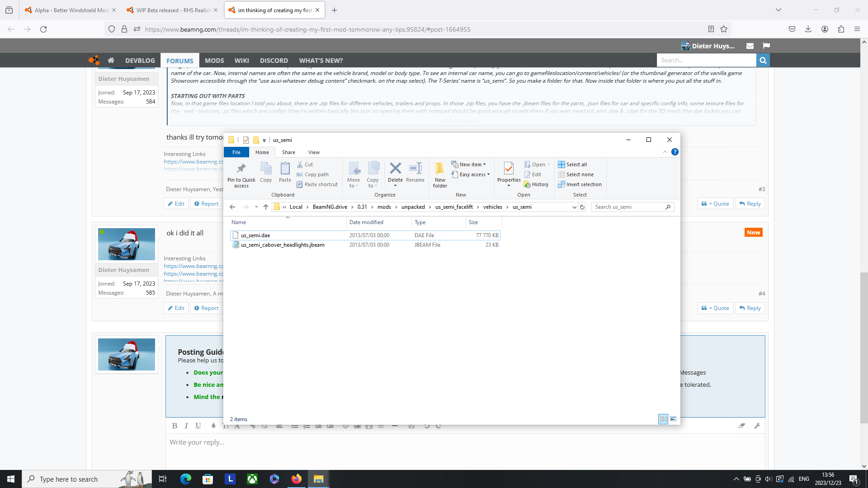Refresh the us_semi folder view
The height and width of the screenshot is (488, 868).
[582, 207]
